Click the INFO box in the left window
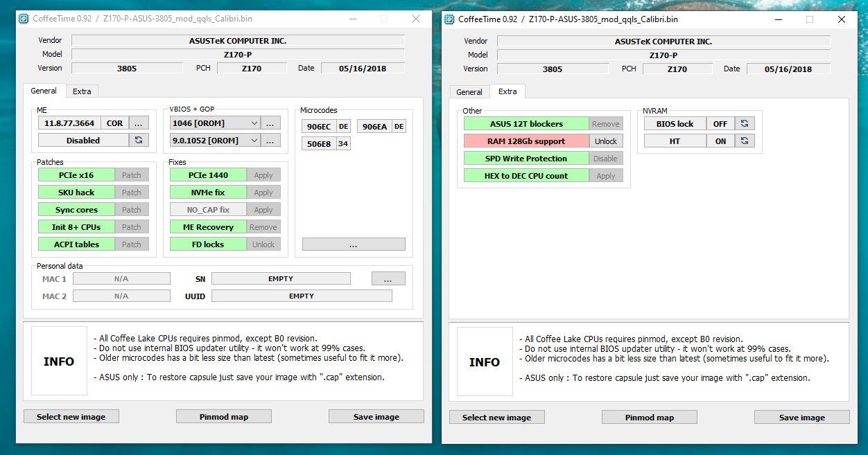The width and height of the screenshot is (868, 455). click(x=59, y=361)
